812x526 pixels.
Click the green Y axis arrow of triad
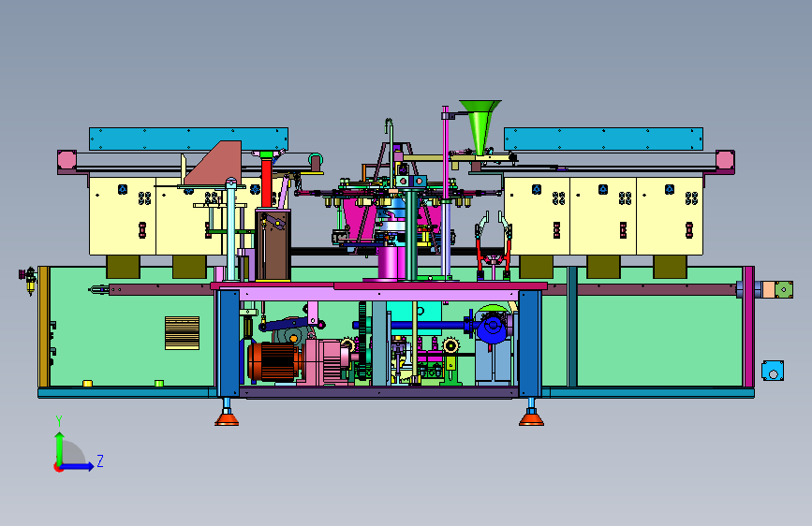pos(60,447)
